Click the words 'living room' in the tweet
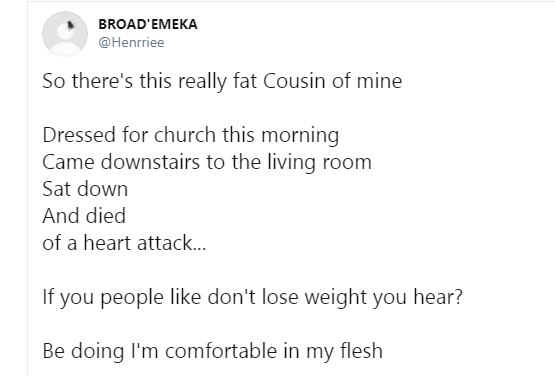Screen dimensions: 555x376 [319, 163]
